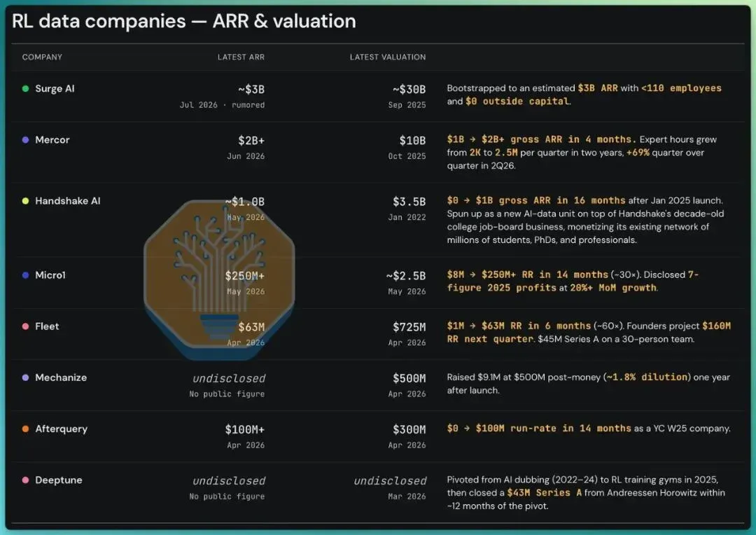Click Fleet's $63M ARR value

pyautogui.click(x=251, y=327)
